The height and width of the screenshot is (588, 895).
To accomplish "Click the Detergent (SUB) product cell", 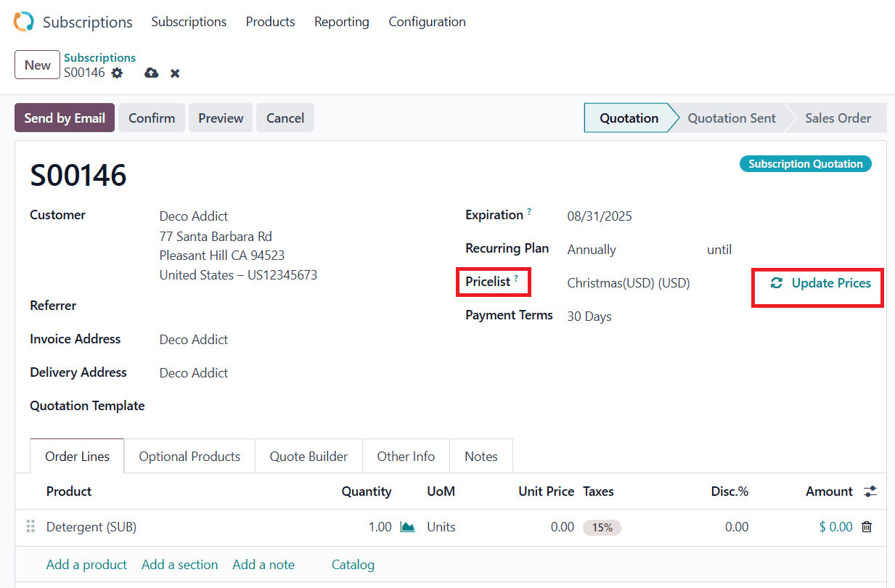I will tap(91, 527).
